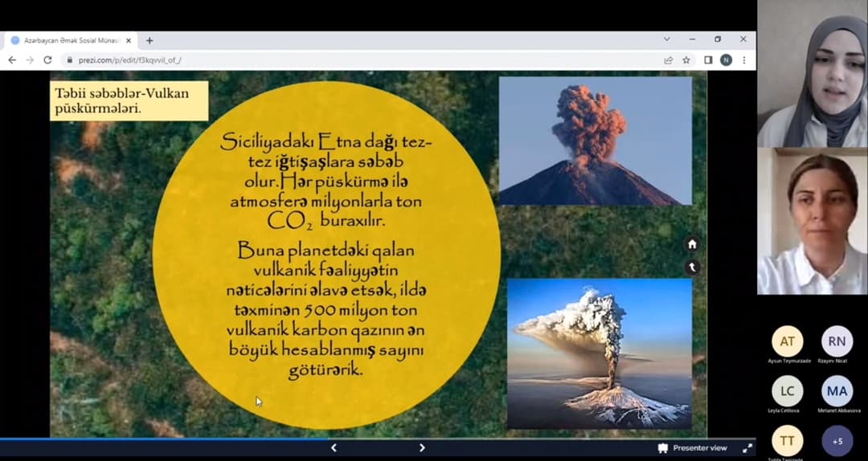
Task: Select the red ash volcano photo
Action: [x=596, y=141]
